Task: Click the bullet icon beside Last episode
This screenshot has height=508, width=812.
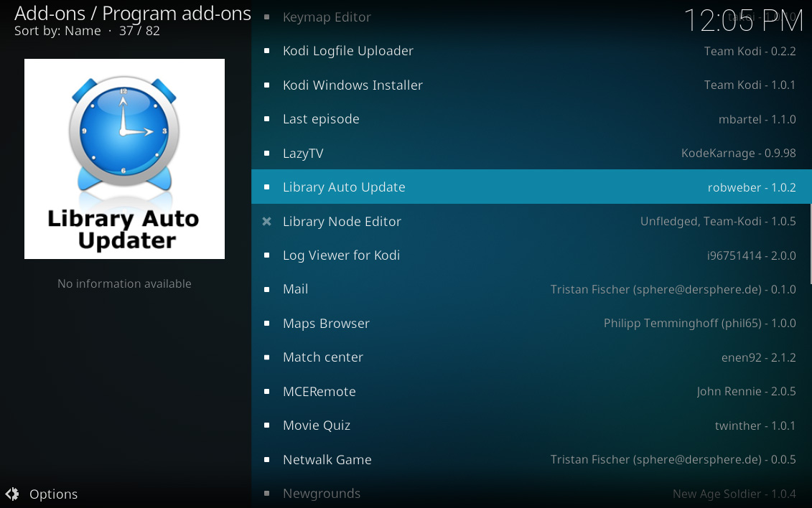Action: 266,119
